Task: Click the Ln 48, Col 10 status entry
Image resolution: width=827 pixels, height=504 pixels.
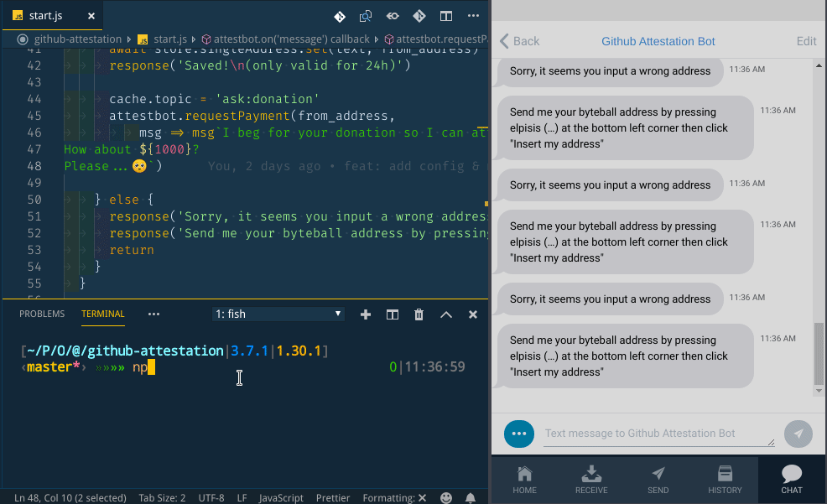Action: [x=70, y=497]
